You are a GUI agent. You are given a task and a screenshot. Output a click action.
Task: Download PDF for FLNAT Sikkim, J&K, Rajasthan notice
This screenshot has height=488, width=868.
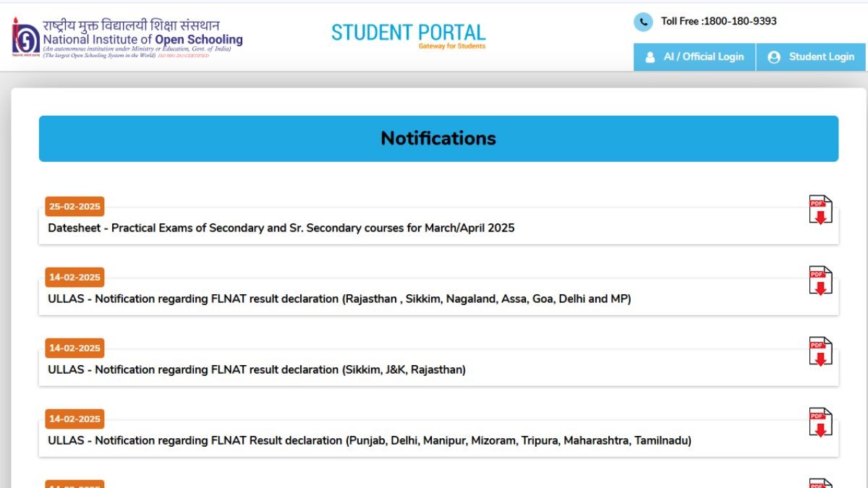tap(820, 352)
